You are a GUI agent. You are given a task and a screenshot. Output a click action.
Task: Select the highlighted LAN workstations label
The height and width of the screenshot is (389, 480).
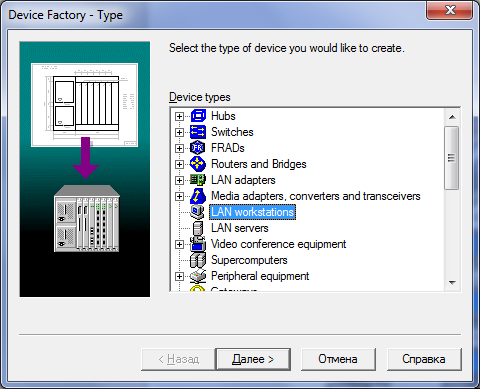pyautogui.click(x=252, y=212)
